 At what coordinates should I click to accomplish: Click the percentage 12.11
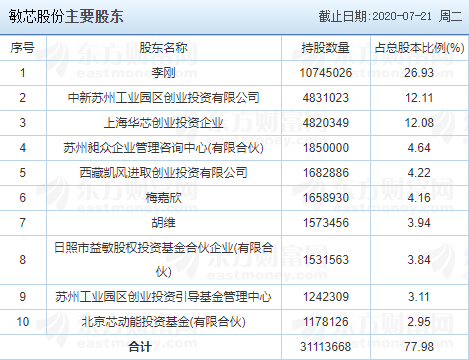pyautogui.click(x=419, y=98)
